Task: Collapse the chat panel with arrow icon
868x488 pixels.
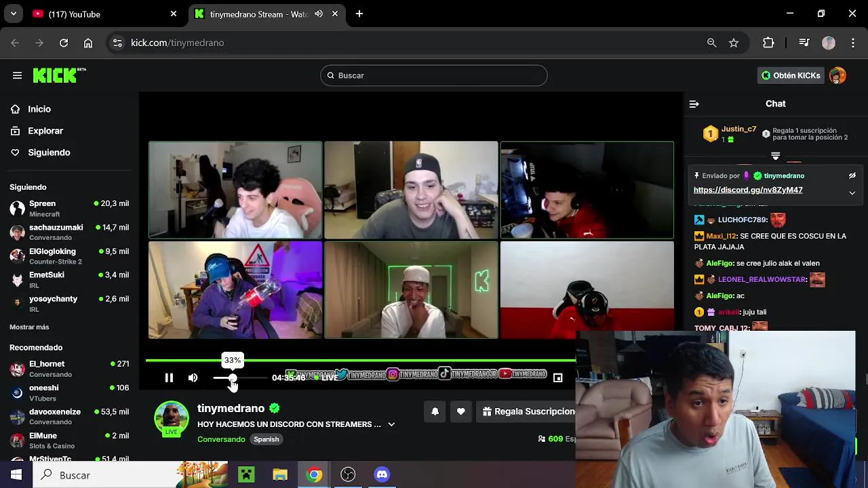Action: [x=694, y=104]
